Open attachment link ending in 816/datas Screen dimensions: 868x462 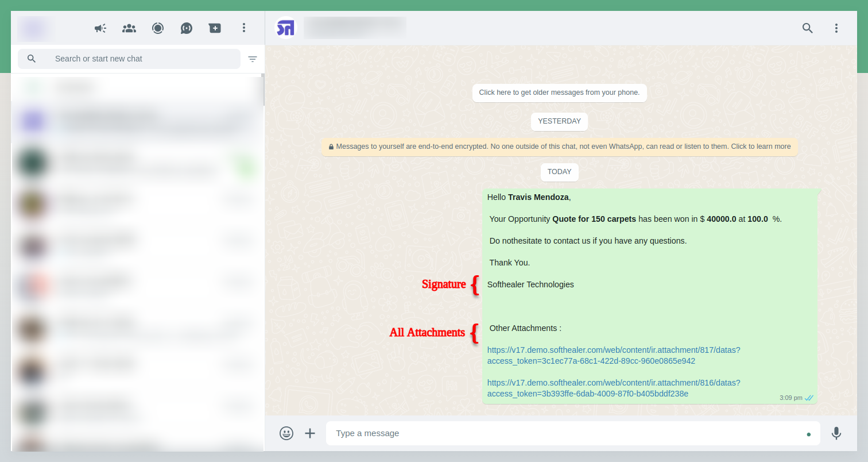click(614, 388)
